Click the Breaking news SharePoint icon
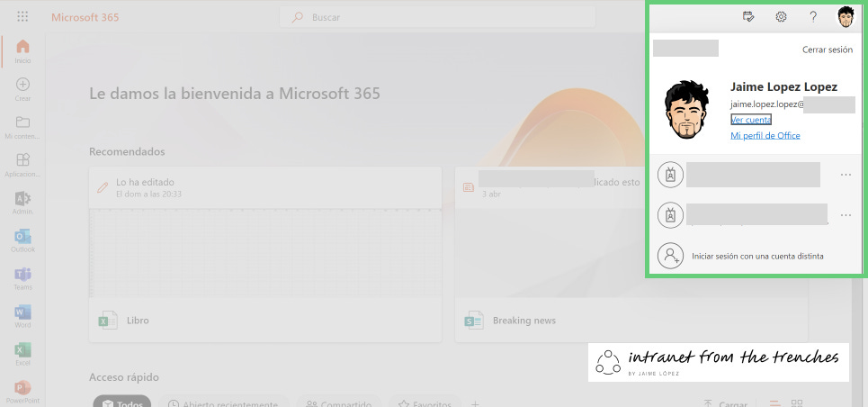 [474, 320]
